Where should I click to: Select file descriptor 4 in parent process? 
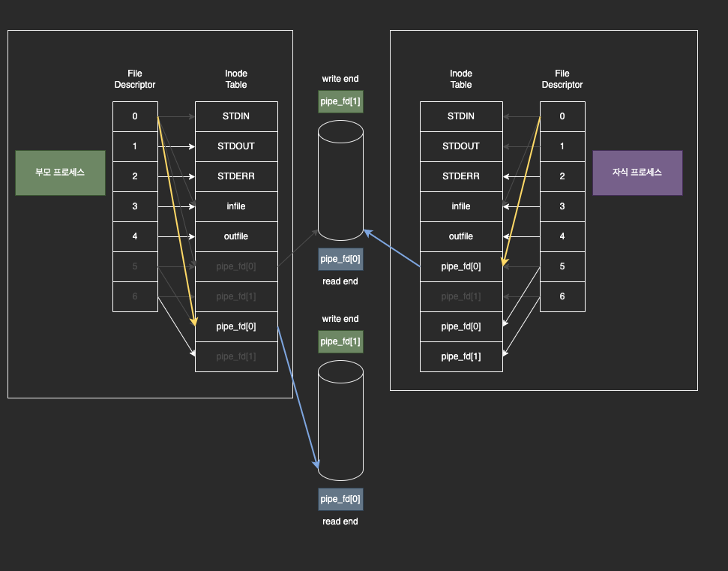[x=135, y=236]
